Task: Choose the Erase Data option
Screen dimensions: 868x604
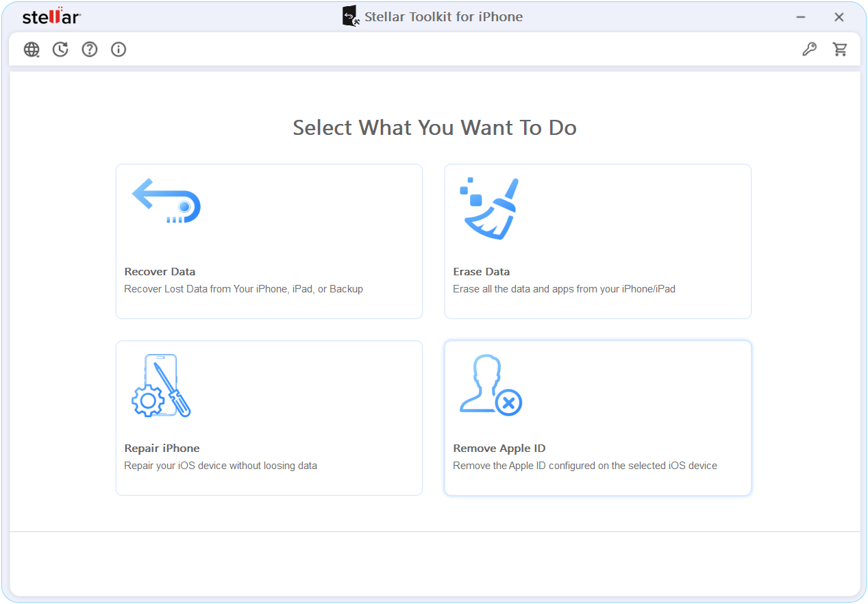Action: pos(597,241)
